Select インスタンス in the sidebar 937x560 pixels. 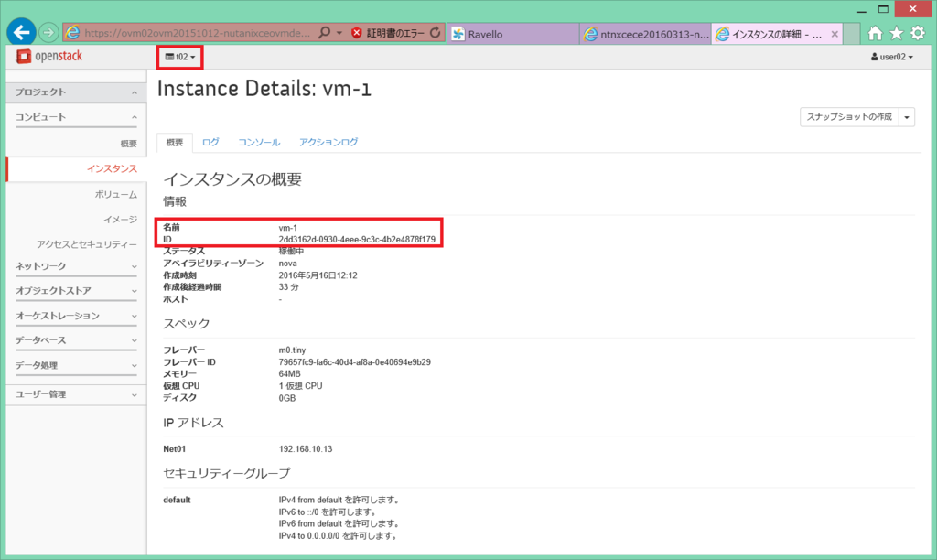[x=112, y=168]
